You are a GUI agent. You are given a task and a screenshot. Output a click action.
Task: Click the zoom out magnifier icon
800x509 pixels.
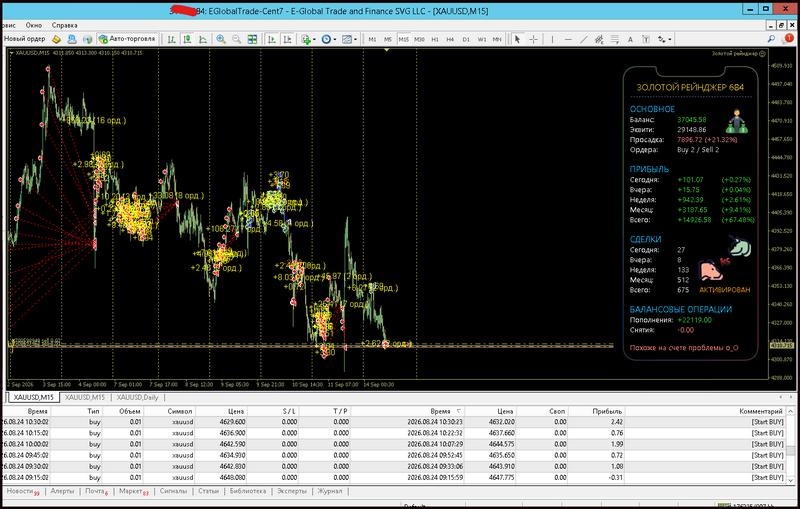point(237,39)
